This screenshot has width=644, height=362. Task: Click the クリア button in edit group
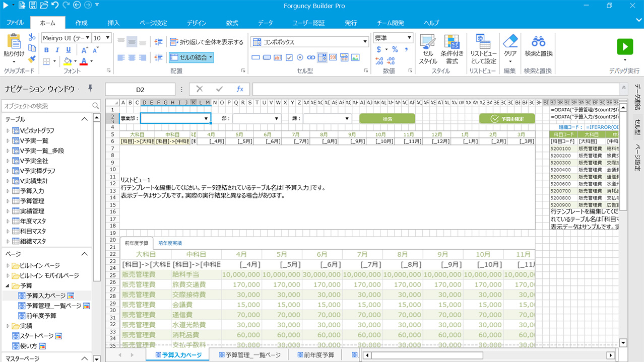click(510, 49)
